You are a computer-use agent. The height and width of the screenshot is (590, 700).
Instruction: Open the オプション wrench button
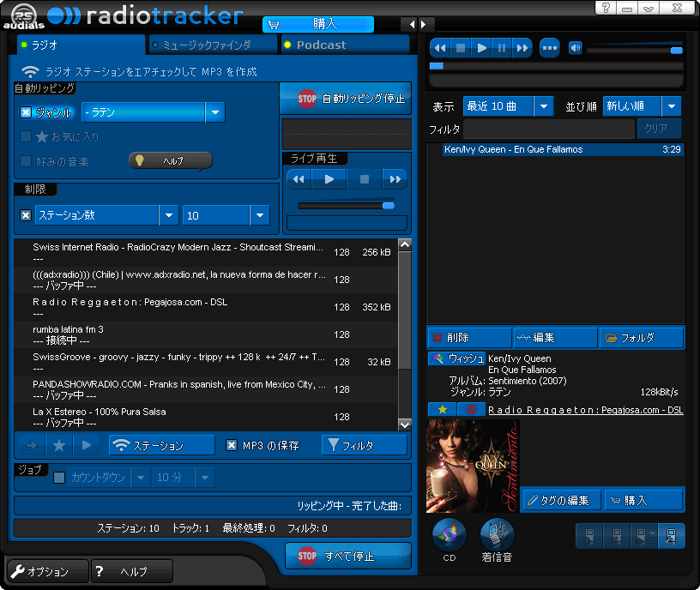(48, 571)
